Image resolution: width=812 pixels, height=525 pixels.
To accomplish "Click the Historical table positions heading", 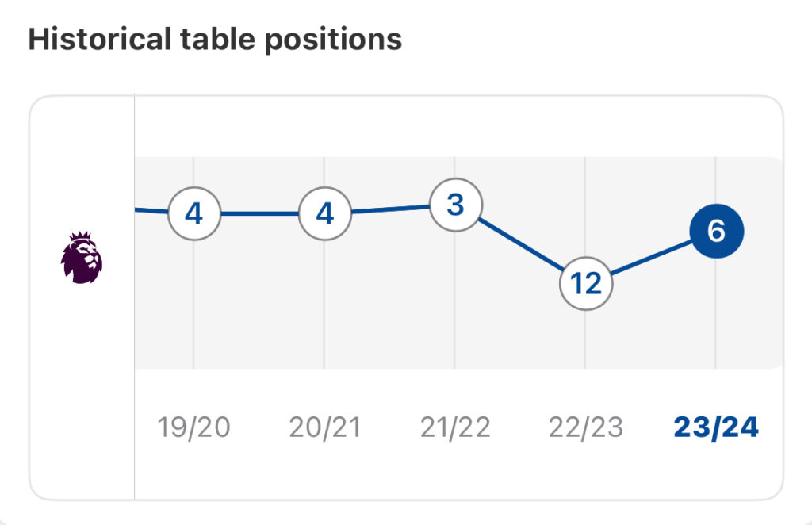I will coord(215,40).
